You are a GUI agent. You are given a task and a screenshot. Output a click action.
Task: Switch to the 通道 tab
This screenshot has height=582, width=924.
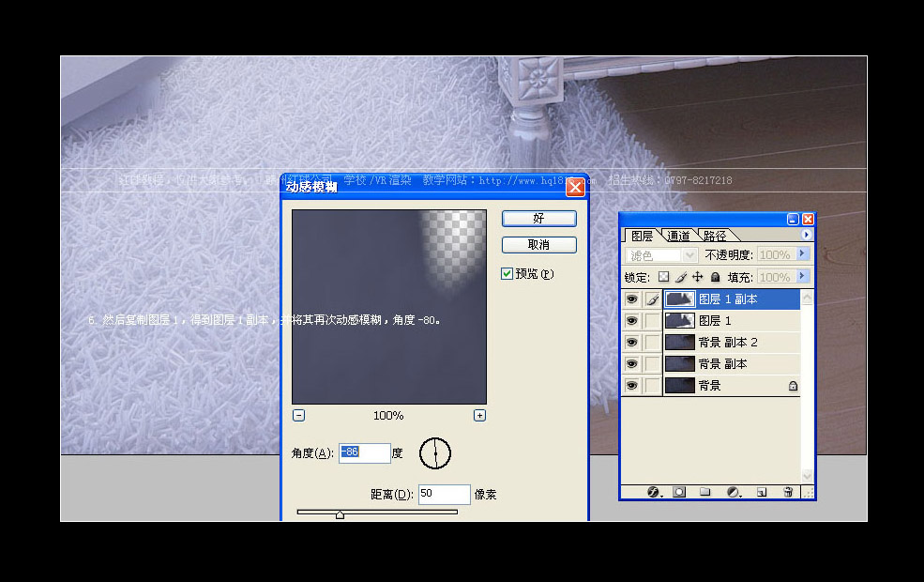point(678,236)
